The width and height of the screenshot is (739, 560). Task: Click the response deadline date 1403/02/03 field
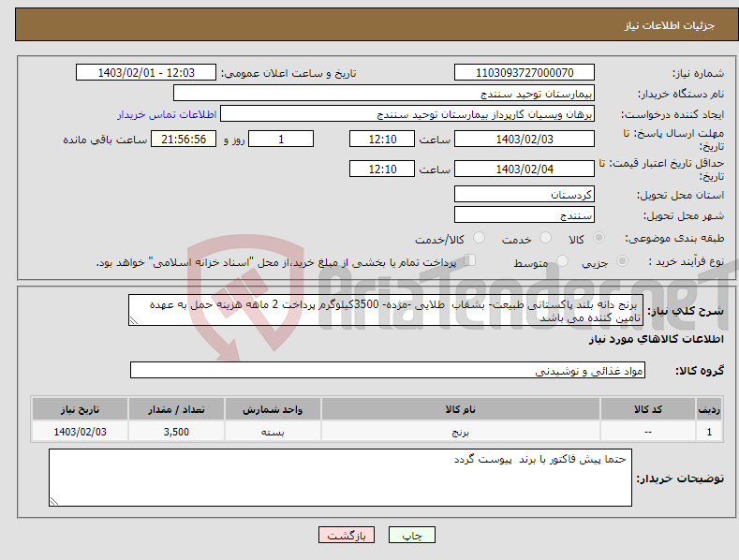click(x=525, y=139)
